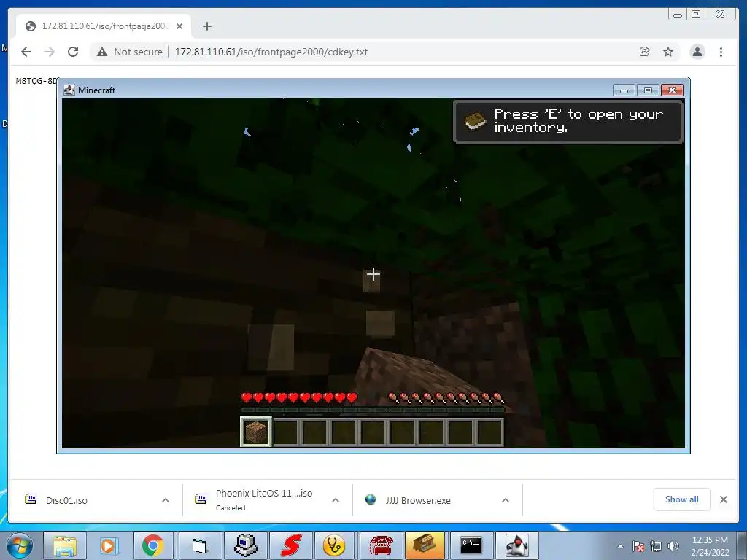Maximize the Minecraft window

648,90
